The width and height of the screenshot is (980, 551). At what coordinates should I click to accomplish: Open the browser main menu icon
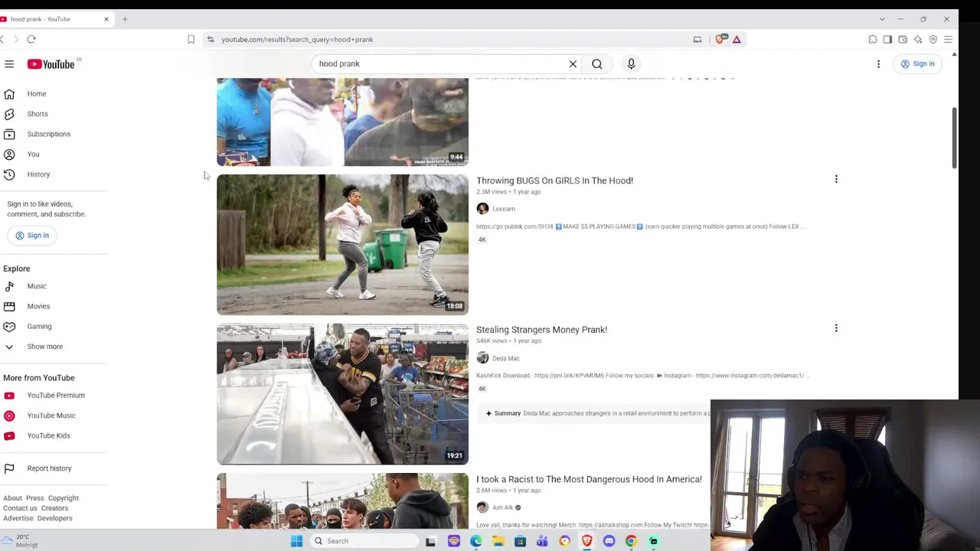tap(948, 40)
